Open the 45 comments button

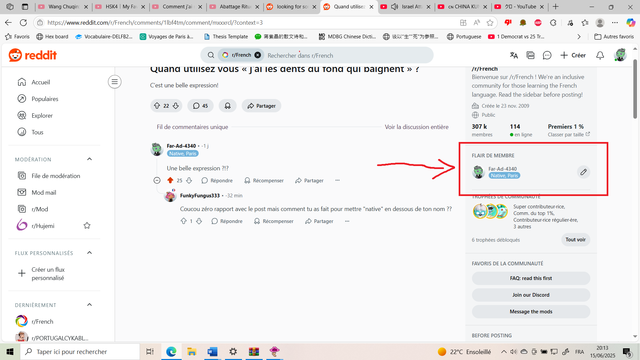(200, 106)
